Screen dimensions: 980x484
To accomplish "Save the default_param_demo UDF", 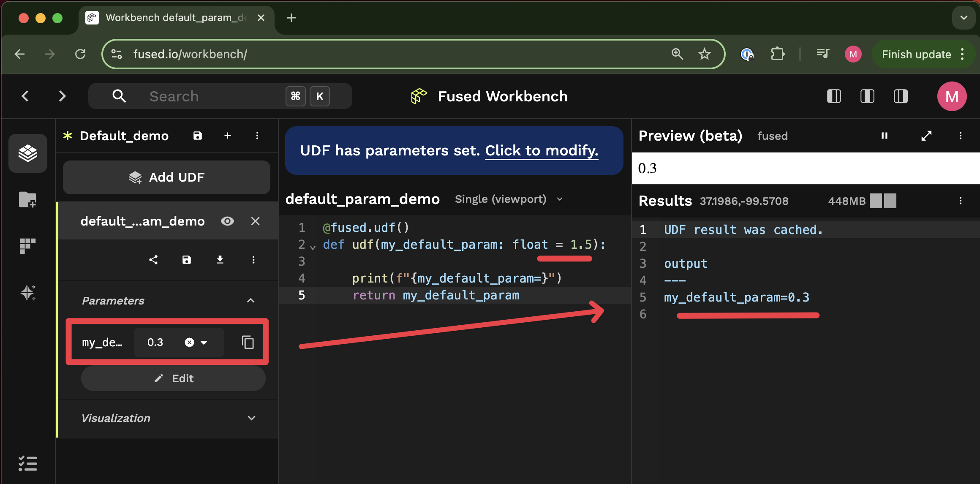I will 187,260.
